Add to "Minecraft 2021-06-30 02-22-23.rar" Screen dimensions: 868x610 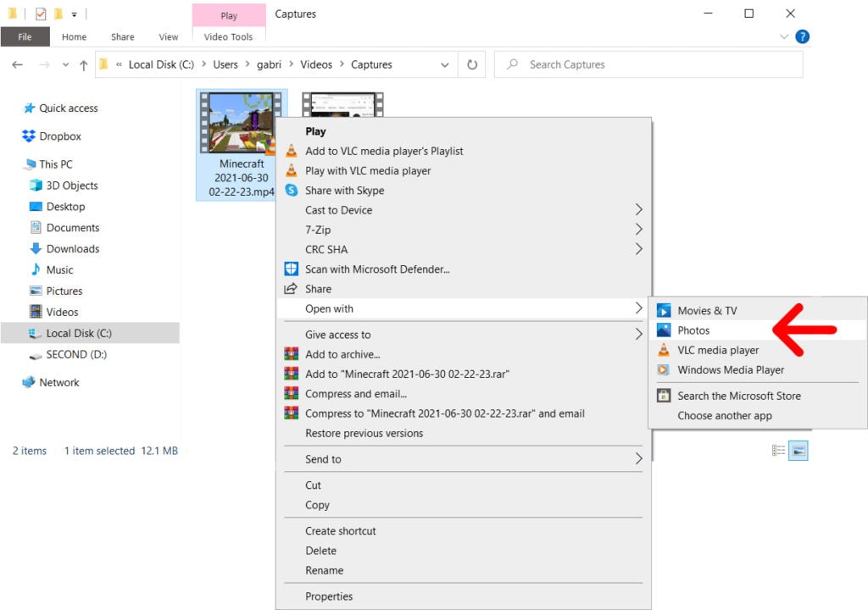tap(464, 374)
